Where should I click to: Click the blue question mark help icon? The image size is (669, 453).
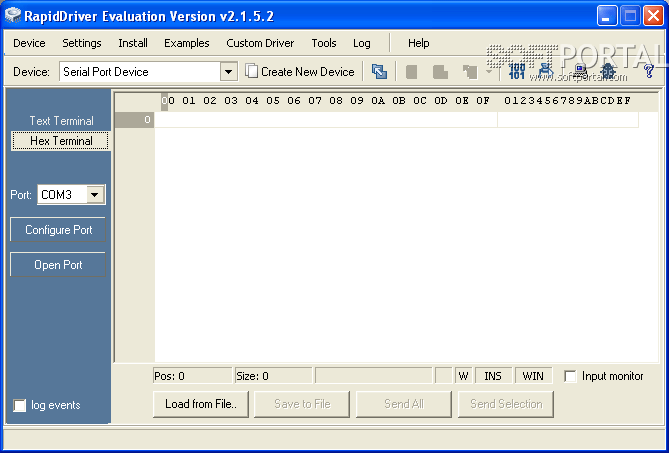point(649,71)
